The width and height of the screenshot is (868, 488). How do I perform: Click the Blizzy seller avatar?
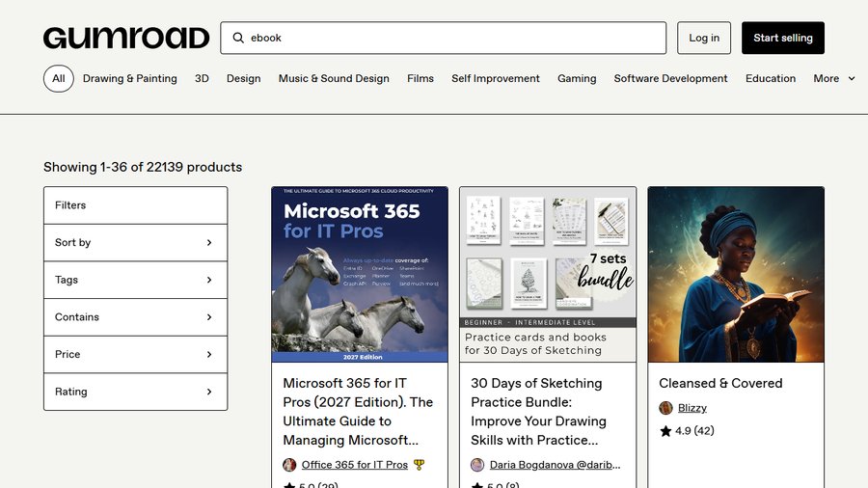(665, 408)
